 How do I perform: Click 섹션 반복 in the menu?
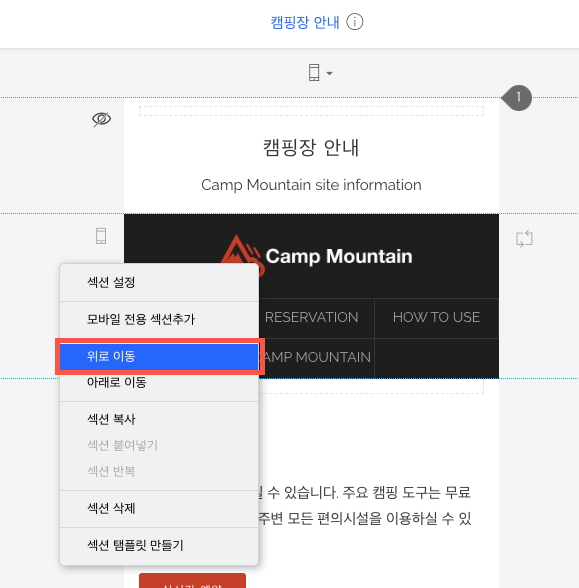(159, 471)
